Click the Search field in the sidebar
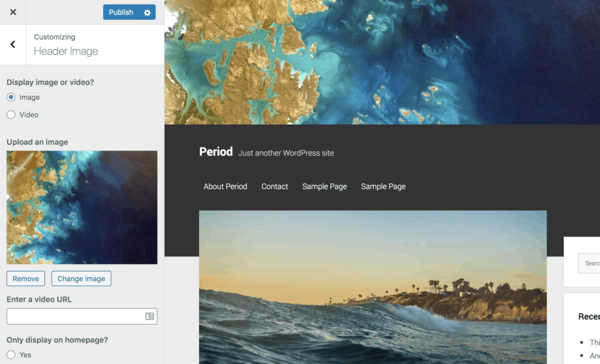Image resolution: width=600 pixels, height=364 pixels. coord(589,263)
